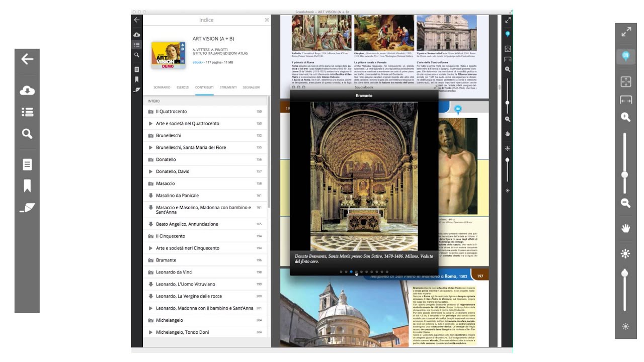Select hand pan tool in app window's dark right toolbar
This screenshot has width=644, height=362.
[508, 134]
